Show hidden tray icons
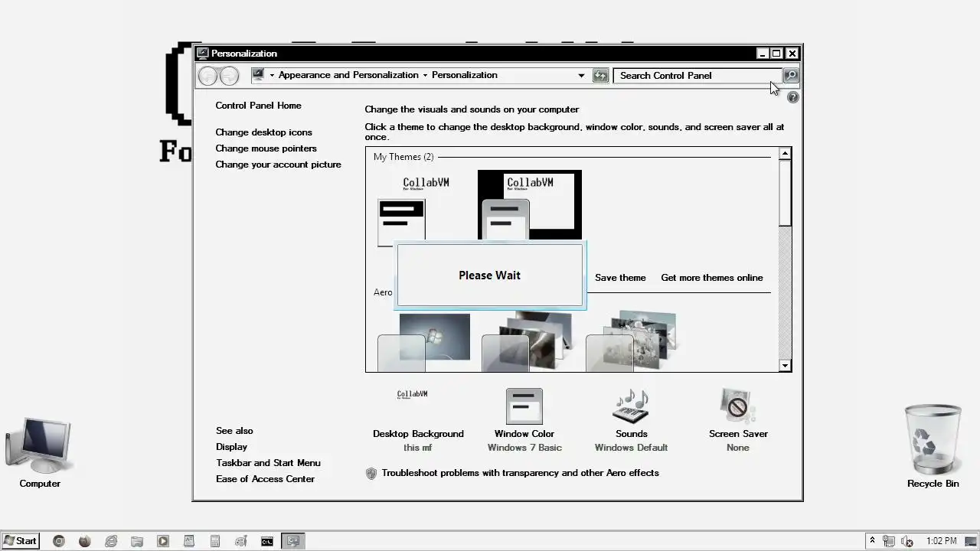 tap(872, 541)
